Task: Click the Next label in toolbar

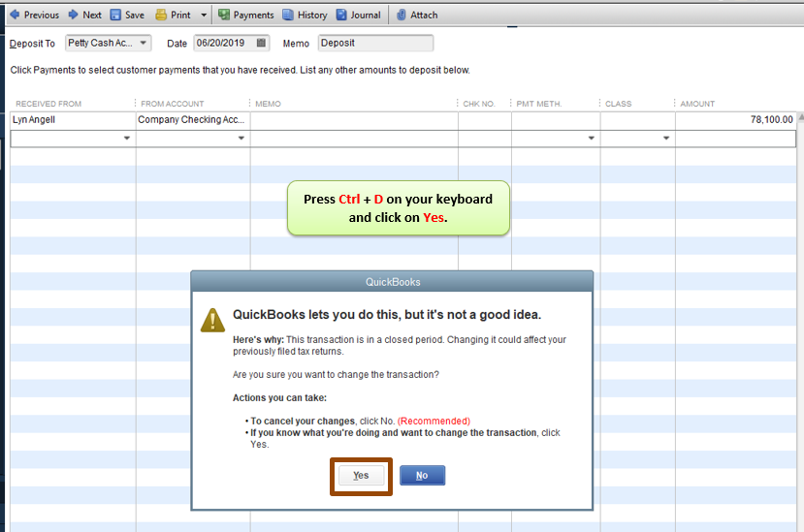Action: tap(92, 16)
